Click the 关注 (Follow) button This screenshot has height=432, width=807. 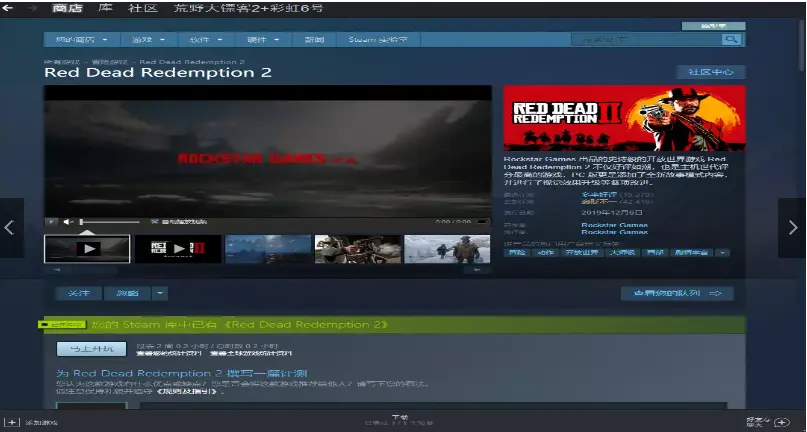pyautogui.click(x=79, y=293)
